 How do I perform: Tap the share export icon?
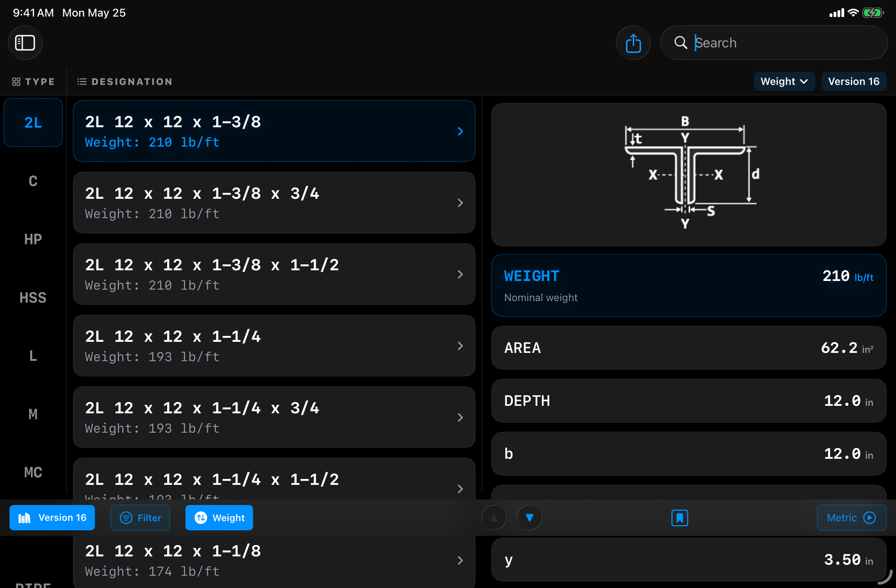tap(633, 43)
